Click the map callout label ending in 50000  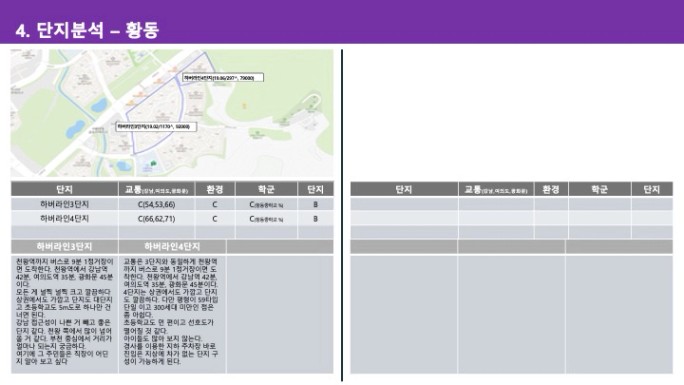pos(156,126)
